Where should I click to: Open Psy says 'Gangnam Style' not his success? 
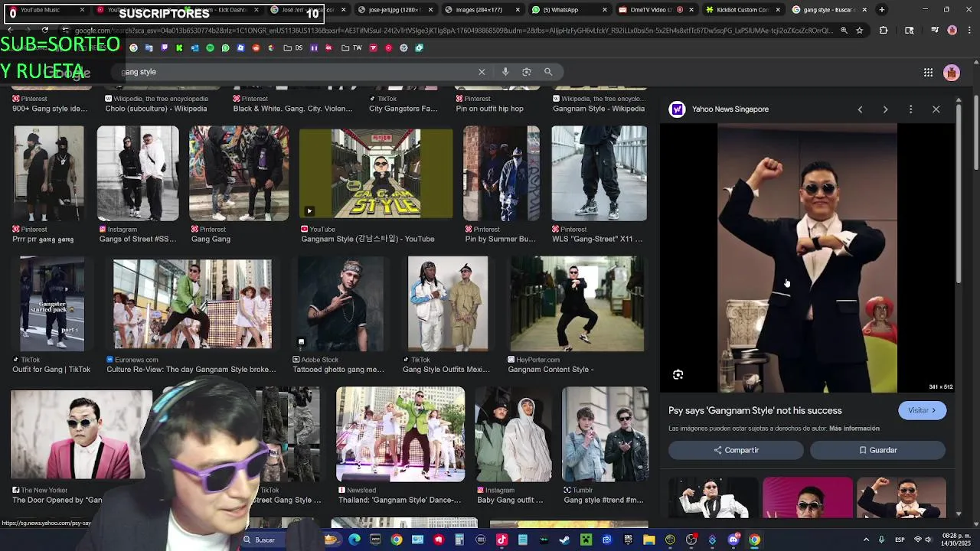point(755,411)
